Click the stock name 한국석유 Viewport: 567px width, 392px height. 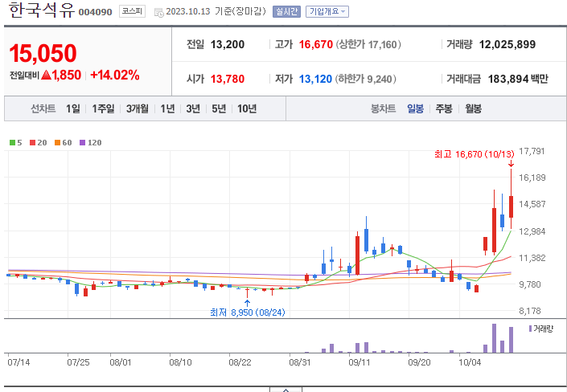pyautogui.click(x=42, y=10)
